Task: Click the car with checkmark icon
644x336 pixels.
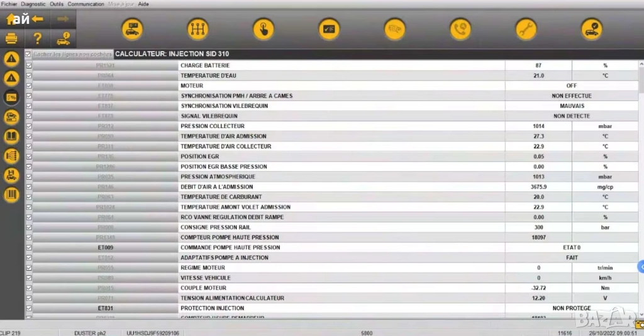Action: 592,29
